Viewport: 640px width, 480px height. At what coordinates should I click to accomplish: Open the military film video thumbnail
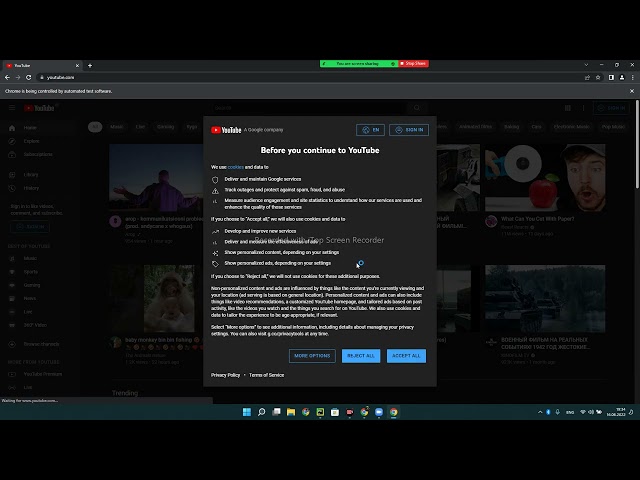tap(545, 298)
